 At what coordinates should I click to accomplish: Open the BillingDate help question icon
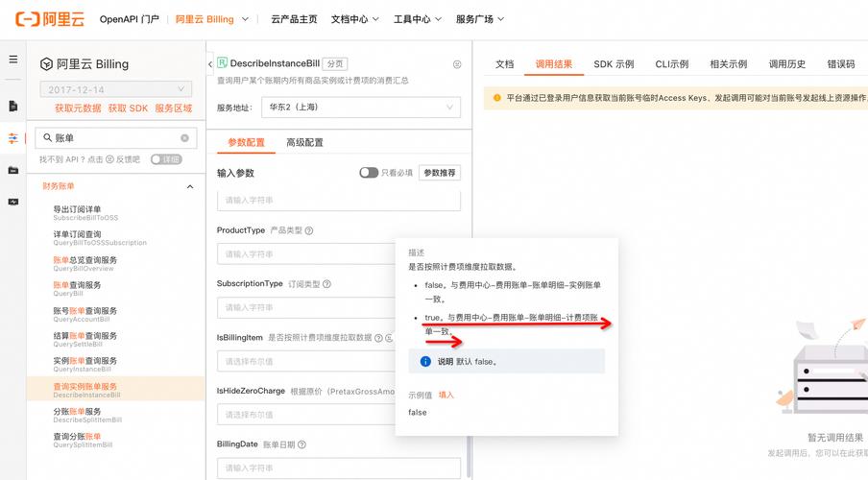[301, 444]
